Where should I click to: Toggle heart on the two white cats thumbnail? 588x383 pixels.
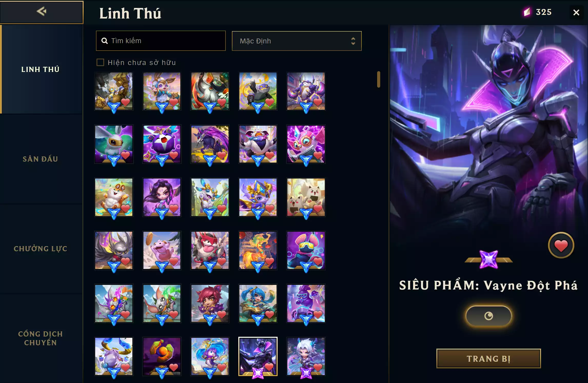(x=318, y=208)
